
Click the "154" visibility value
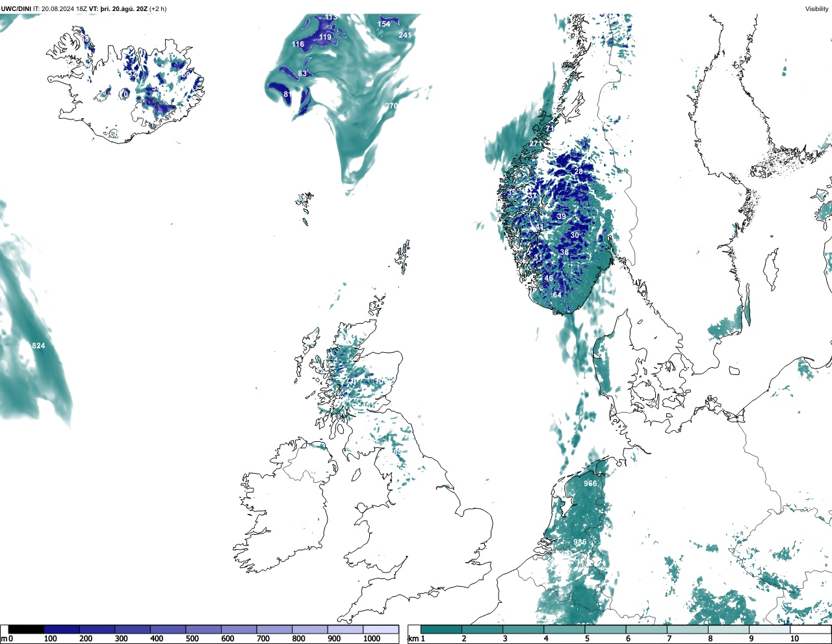384,24
